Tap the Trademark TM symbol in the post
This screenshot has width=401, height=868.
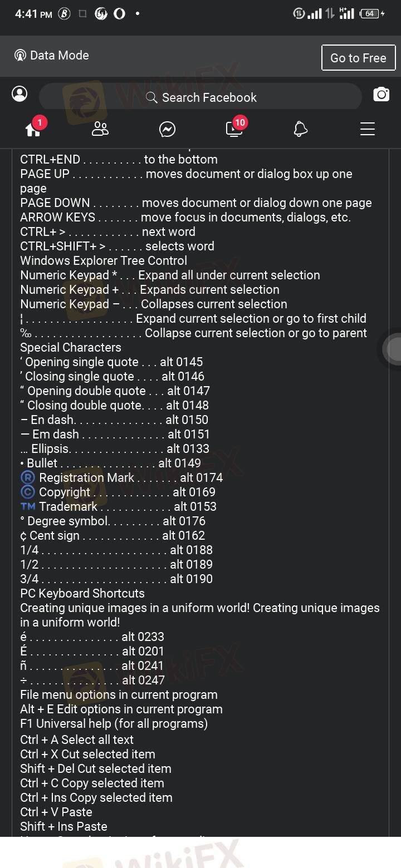click(27, 506)
